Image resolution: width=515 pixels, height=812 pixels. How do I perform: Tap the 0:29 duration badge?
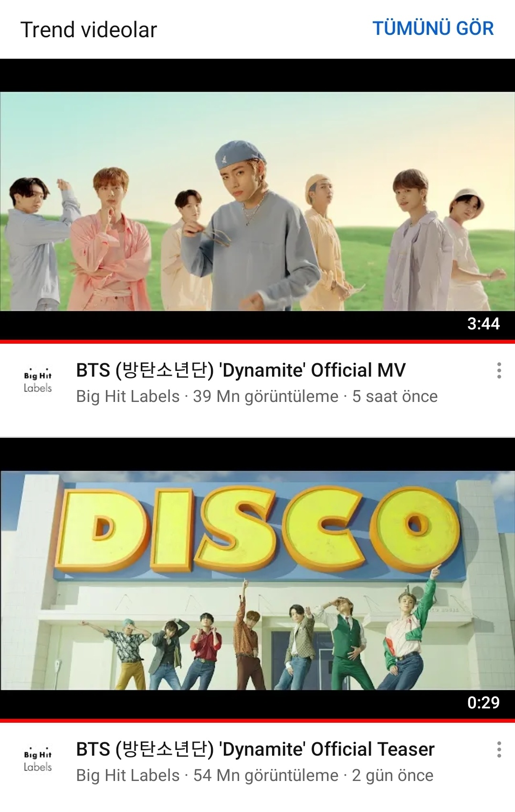[x=483, y=703]
